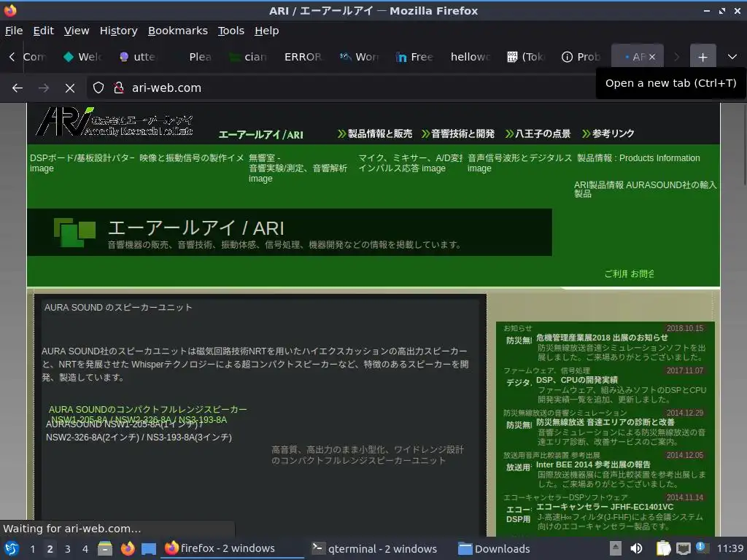747x560 pixels.
Task: Open the View menu
Action: (x=77, y=31)
